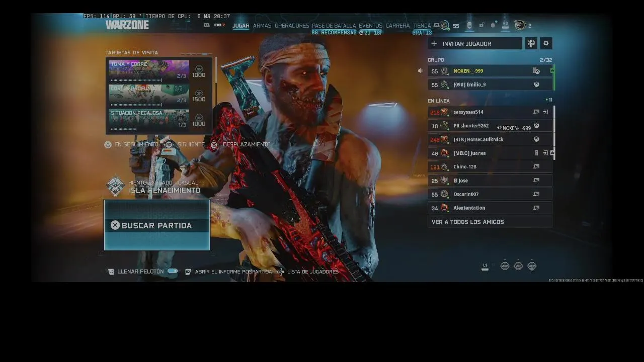Select friend Chino-128
The image size is (644, 362).
point(490,166)
